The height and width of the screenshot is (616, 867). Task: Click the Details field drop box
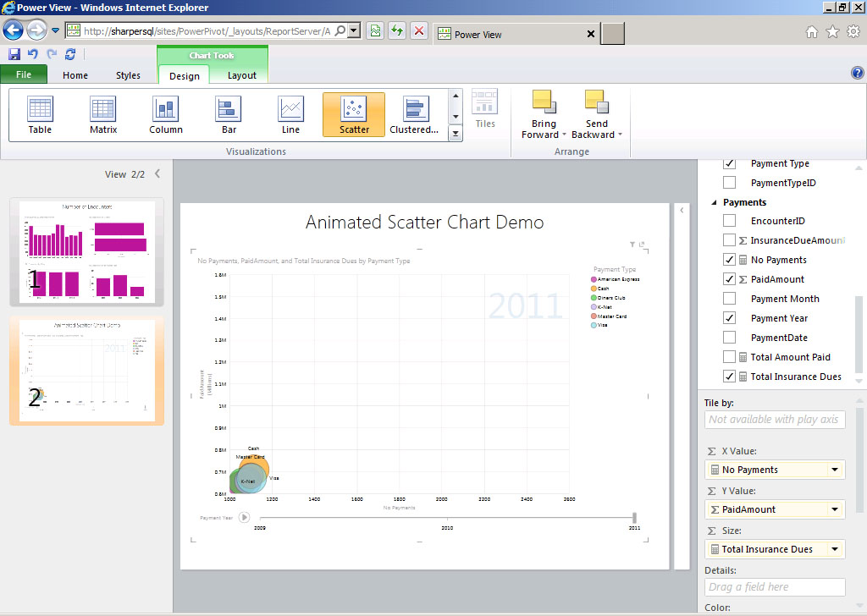[x=775, y=587]
